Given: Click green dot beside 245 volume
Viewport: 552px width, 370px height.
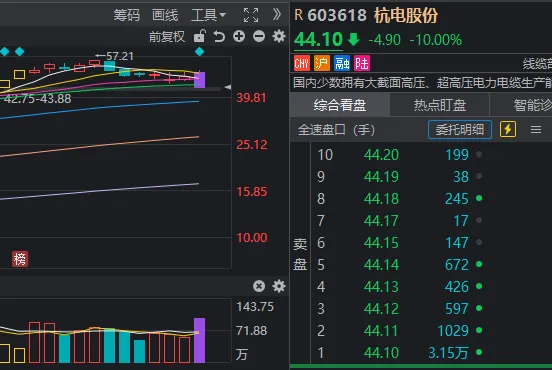Looking at the screenshot, I should (x=479, y=198).
